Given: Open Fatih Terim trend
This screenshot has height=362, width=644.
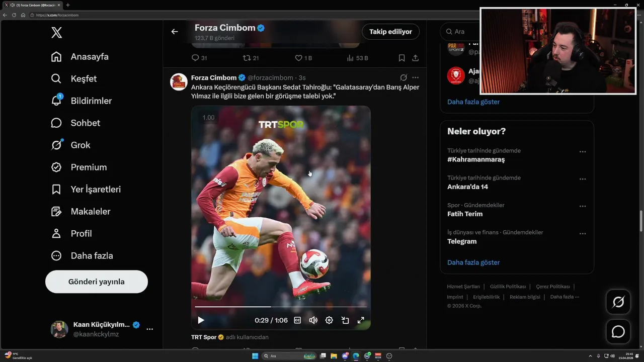Looking at the screenshot, I should (465, 214).
